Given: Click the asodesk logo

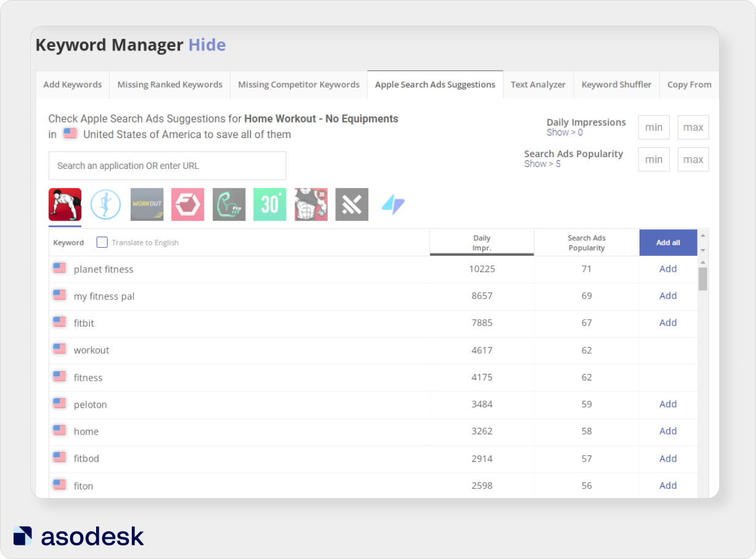Looking at the screenshot, I should (x=78, y=536).
